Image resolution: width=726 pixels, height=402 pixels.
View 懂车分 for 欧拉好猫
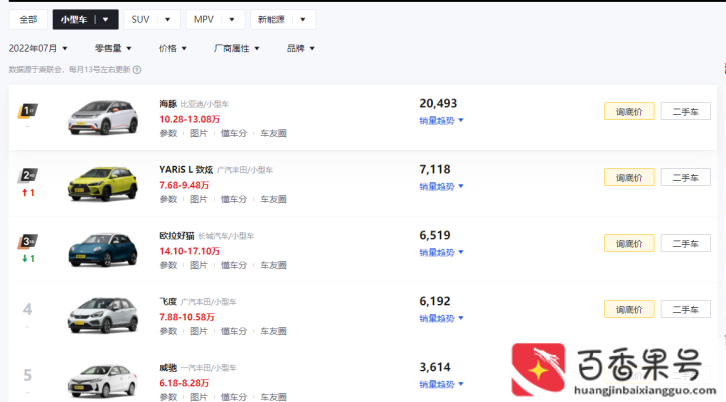234,265
